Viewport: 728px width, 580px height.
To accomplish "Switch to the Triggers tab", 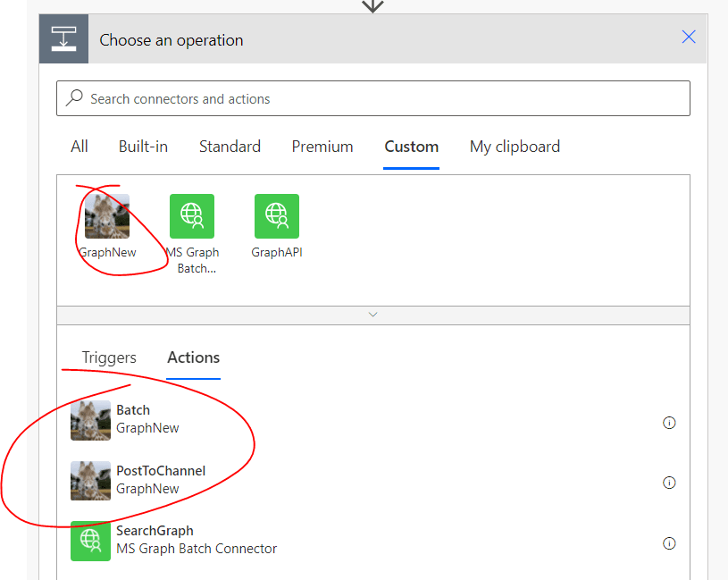I will point(107,357).
